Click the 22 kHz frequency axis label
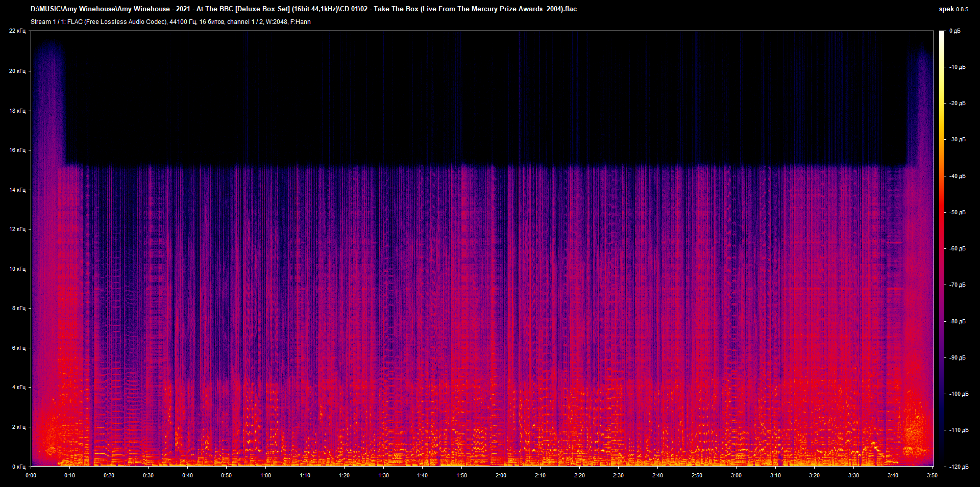This screenshot has height=487, width=980. point(17,31)
